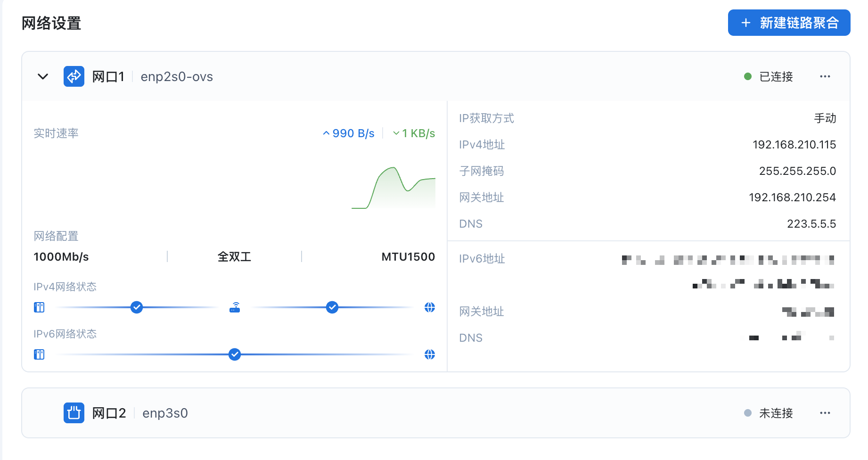Image resolution: width=868 pixels, height=460 pixels.
Task: Click the IPv4 address 192.168.210.115
Action: (794, 145)
